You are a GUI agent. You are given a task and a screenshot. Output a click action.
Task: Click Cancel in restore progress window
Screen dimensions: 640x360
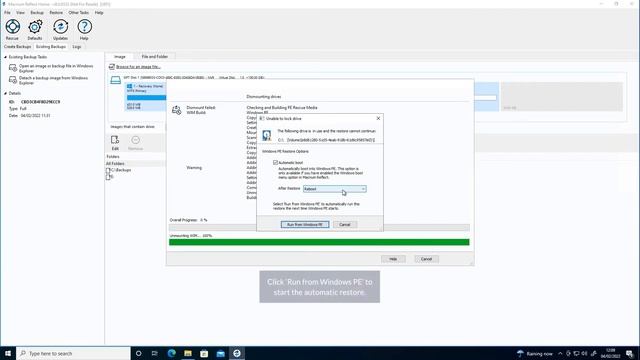tap(426, 259)
